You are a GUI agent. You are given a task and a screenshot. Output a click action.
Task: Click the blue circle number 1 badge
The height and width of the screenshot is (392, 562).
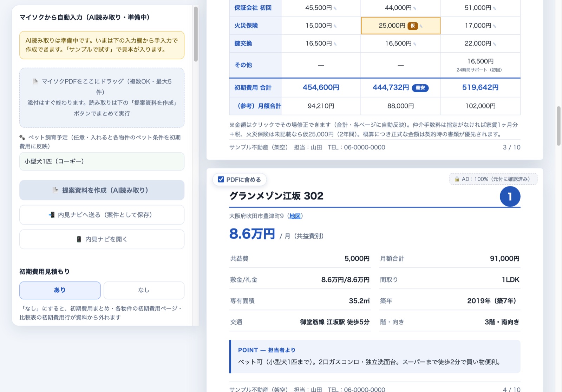tap(510, 197)
